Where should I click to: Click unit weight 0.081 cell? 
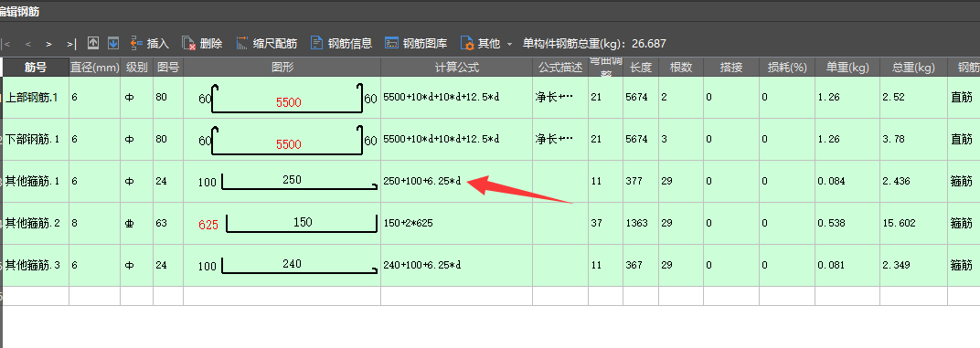click(x=847, y=265)
